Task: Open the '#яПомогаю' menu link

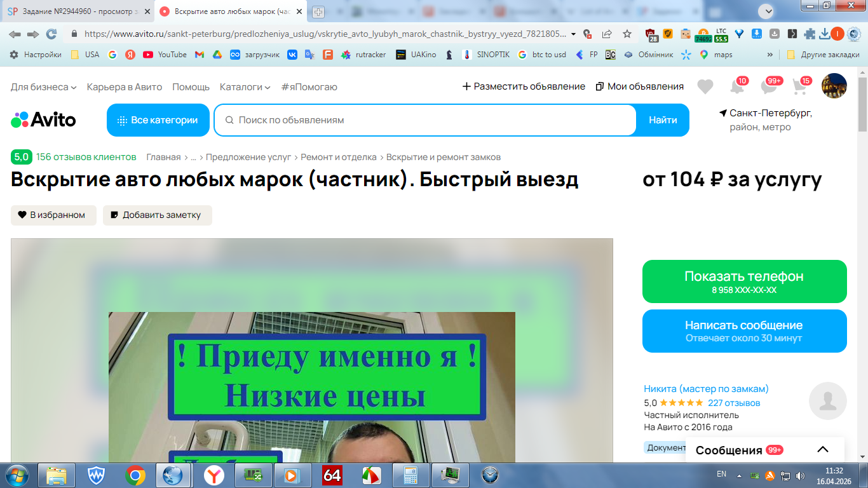Action: point(309,86)
